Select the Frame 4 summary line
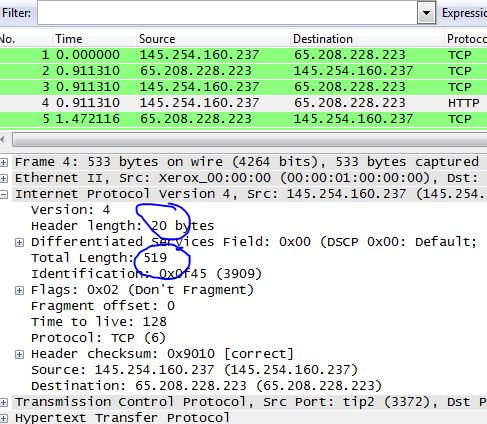The width and height of the screenshot is (487, 424). click(x=250, y=162)
